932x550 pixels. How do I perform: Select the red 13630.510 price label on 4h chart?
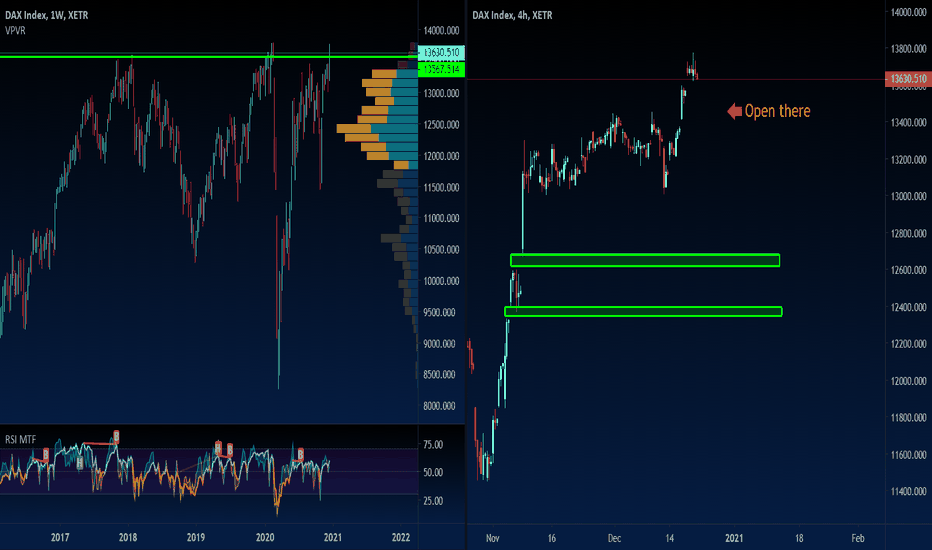pos(908,78)
